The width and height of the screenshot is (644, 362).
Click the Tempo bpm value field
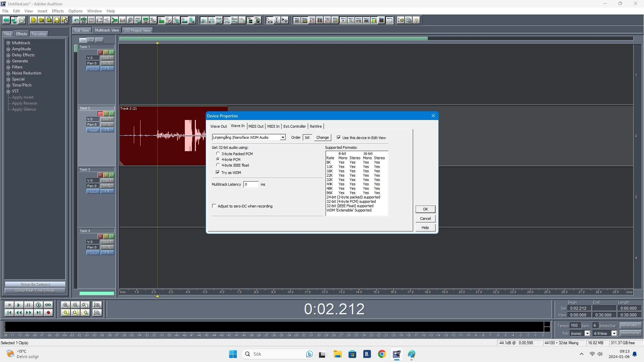[575, 325]
